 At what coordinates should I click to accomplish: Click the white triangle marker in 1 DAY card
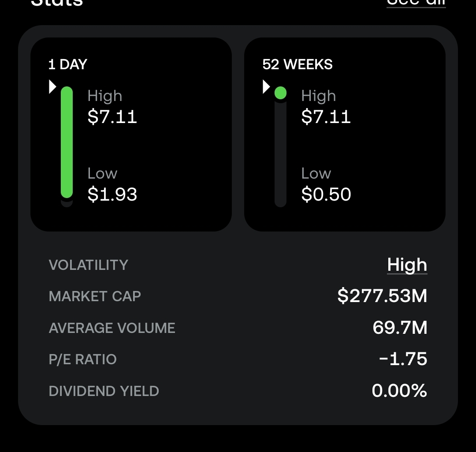[52, 87]
